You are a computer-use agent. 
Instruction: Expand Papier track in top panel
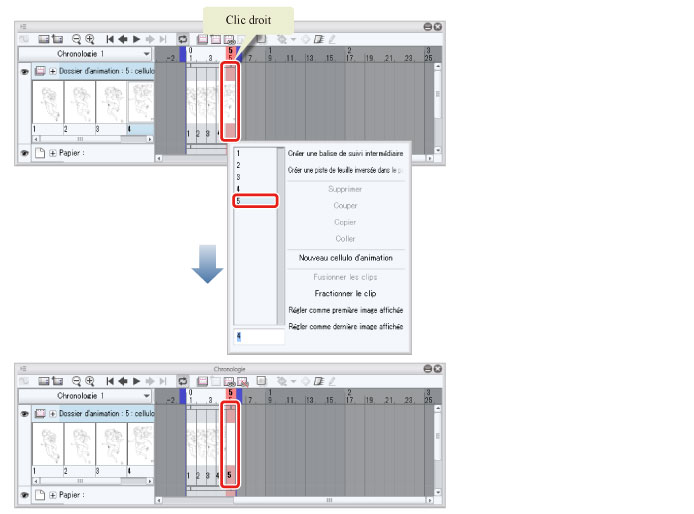click(53, 153)
